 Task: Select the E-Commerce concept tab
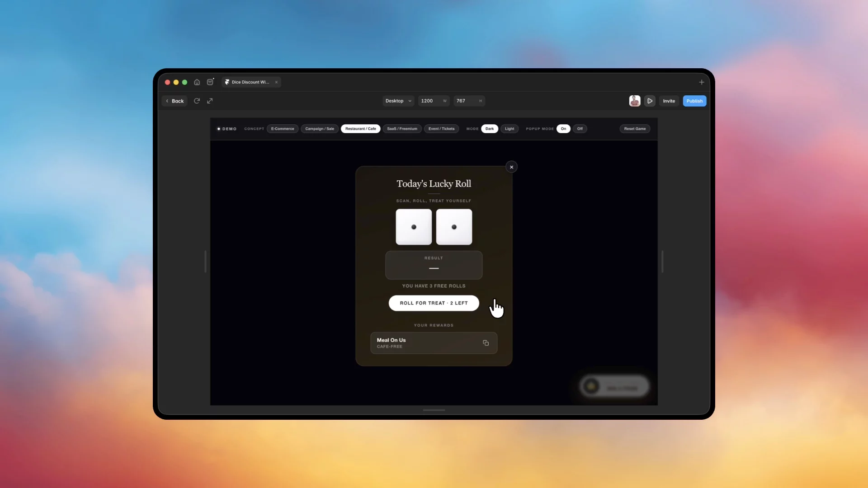283,129
